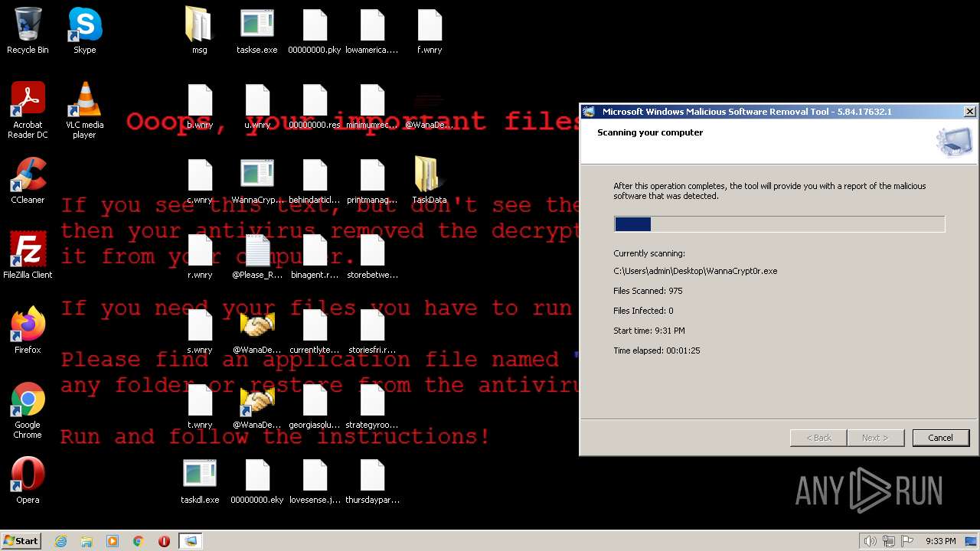Select the taskse.exe file icon
This screenshot has height=551, width=980.
click(x=257, y=31)
